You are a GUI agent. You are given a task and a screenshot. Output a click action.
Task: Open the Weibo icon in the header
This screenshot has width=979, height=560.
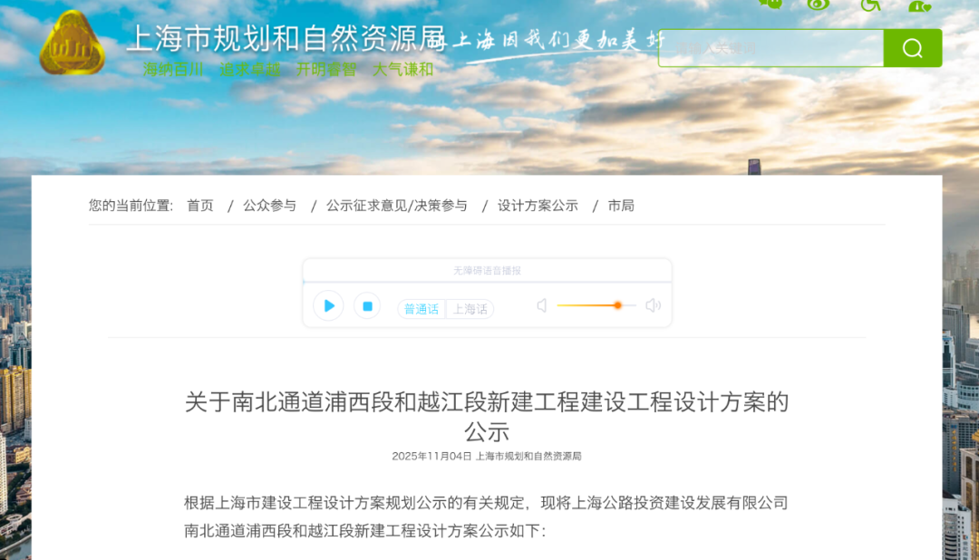tap(818, 5)
